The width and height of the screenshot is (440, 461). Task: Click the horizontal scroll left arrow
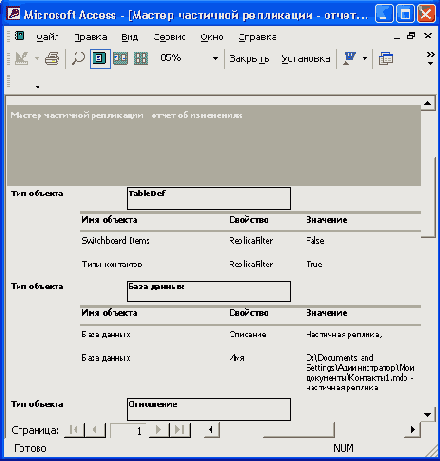point(211,430)
